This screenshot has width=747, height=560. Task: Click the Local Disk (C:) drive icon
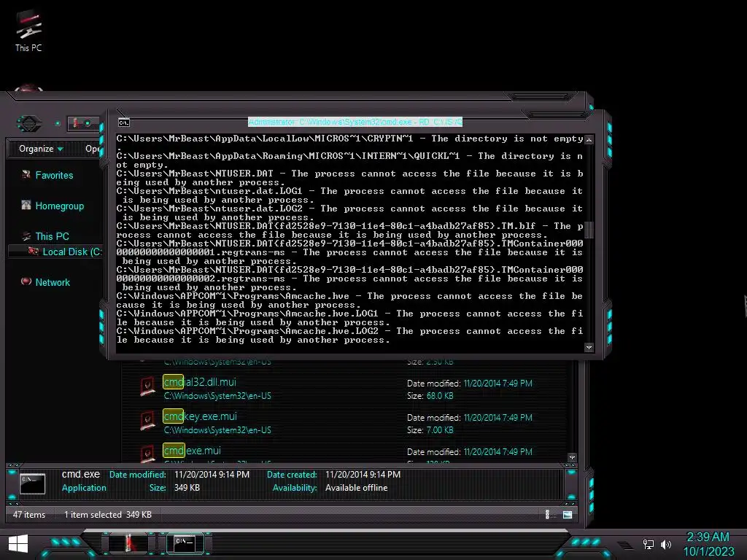pyautogui.click(x=34, y=251)
